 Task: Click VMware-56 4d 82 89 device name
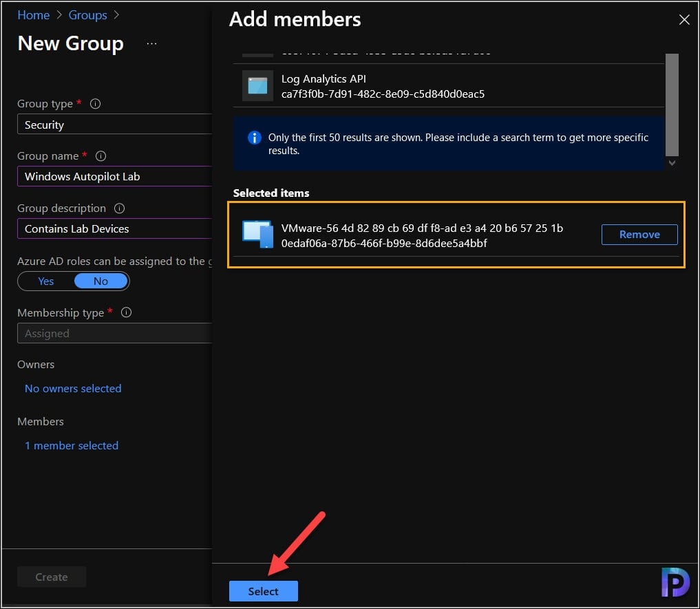[422, 228]
